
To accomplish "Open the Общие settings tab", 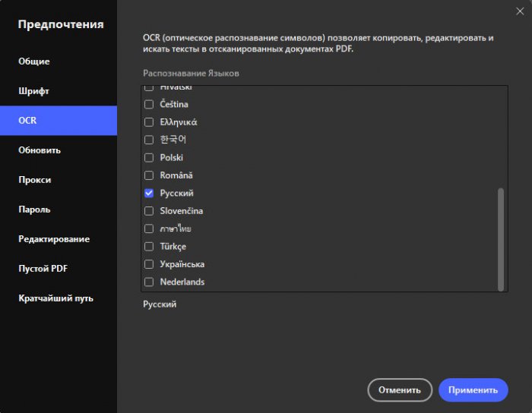I will [34, 61].
